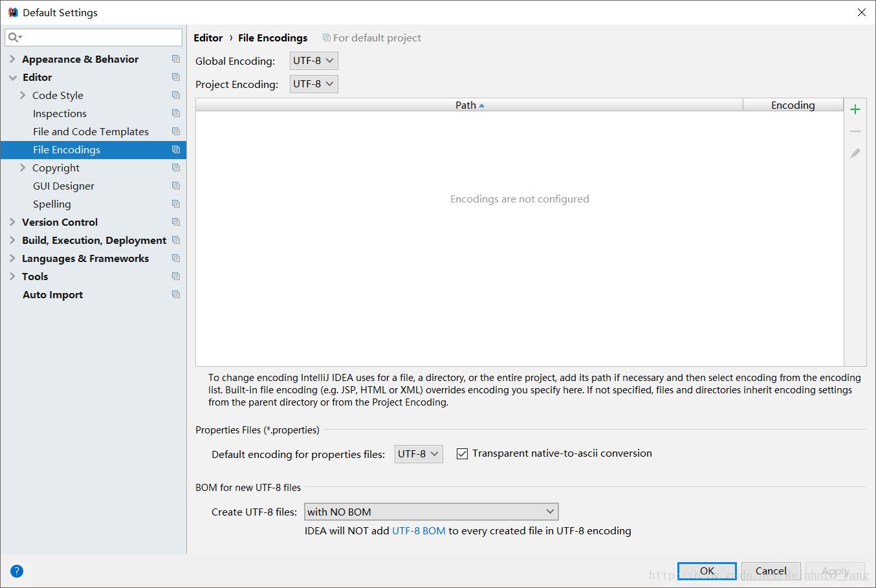Click the blue help question mark icon
Viewport: 876px width, 588px height.
pos(17,571)
